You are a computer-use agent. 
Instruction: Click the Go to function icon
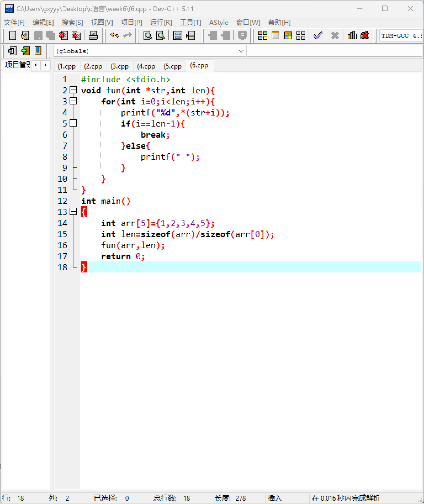coord(177,35)
